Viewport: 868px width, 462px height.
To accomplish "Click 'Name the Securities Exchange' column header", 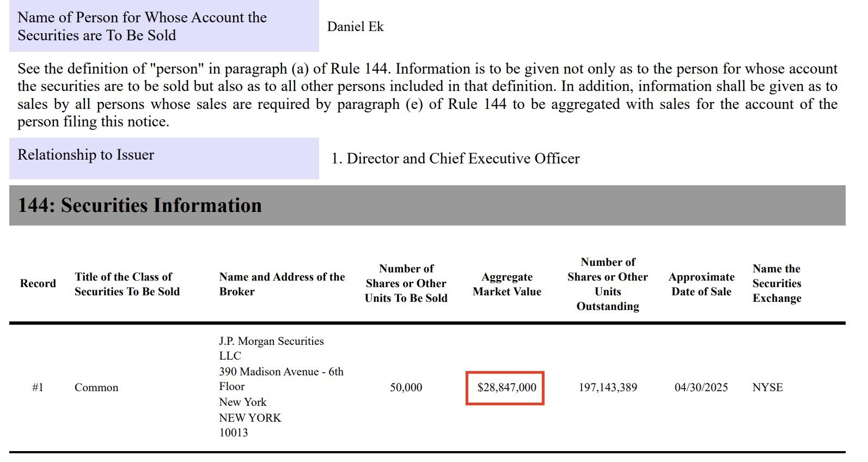I will pyautogui.click(x=777, y=283).
